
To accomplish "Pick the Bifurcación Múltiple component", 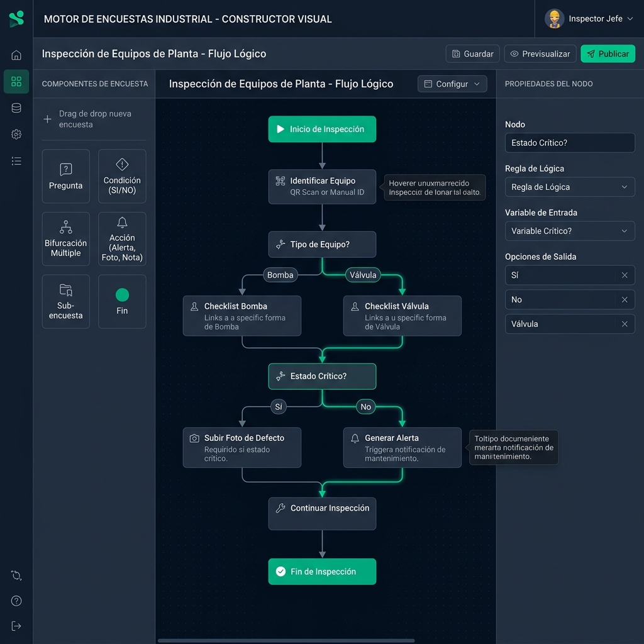I will click(65, 238).
